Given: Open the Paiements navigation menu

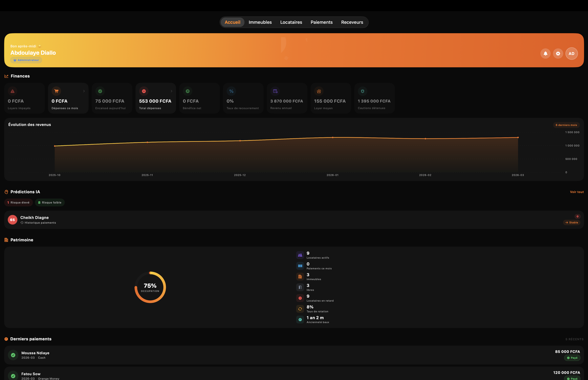Looking at the screenshot, I should 321,22.
